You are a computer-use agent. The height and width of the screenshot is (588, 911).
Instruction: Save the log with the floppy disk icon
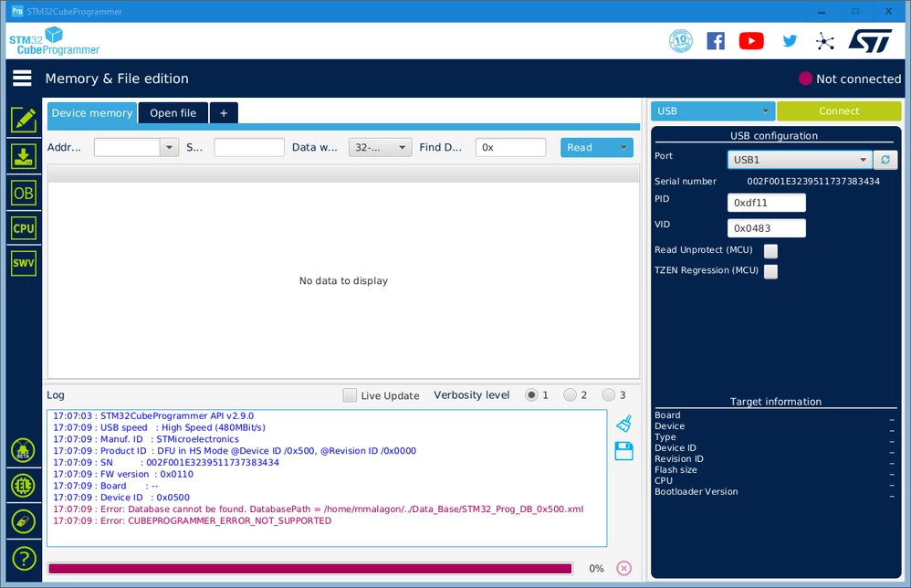(624, 451)
